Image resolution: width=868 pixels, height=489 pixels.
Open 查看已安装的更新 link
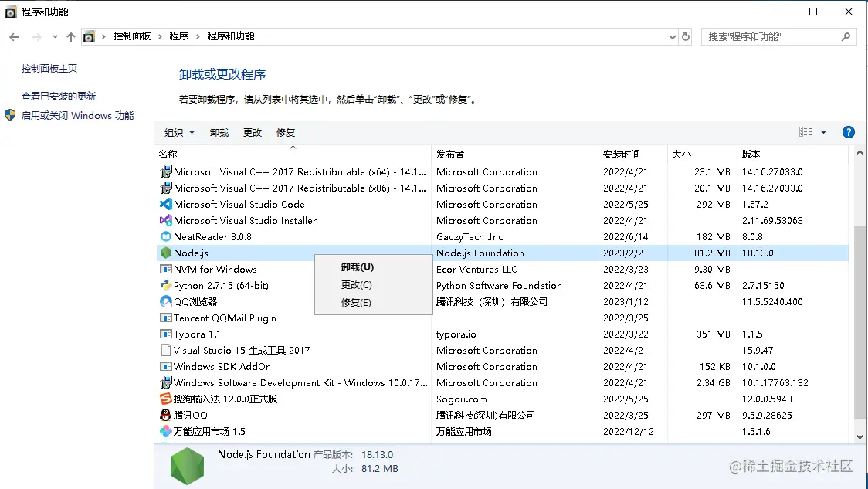click(x=59, y=96)
